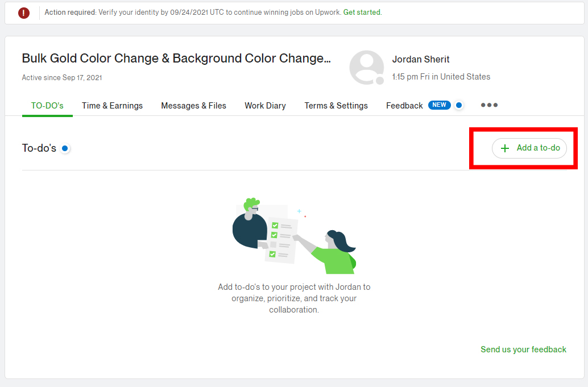Follow the Get started link
The width and height of the screenshot is (588, 387).
(x=362, y=13)
